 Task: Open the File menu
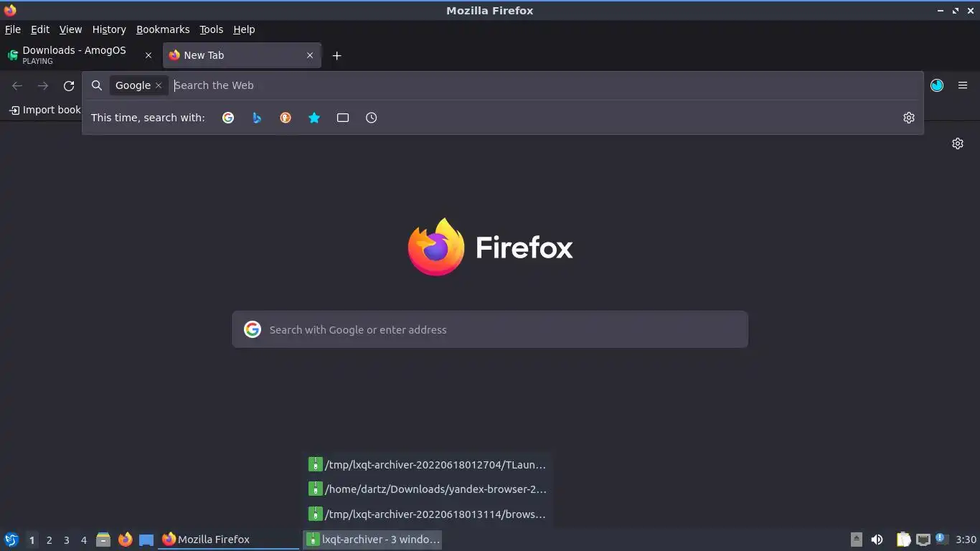click(13, 29)
